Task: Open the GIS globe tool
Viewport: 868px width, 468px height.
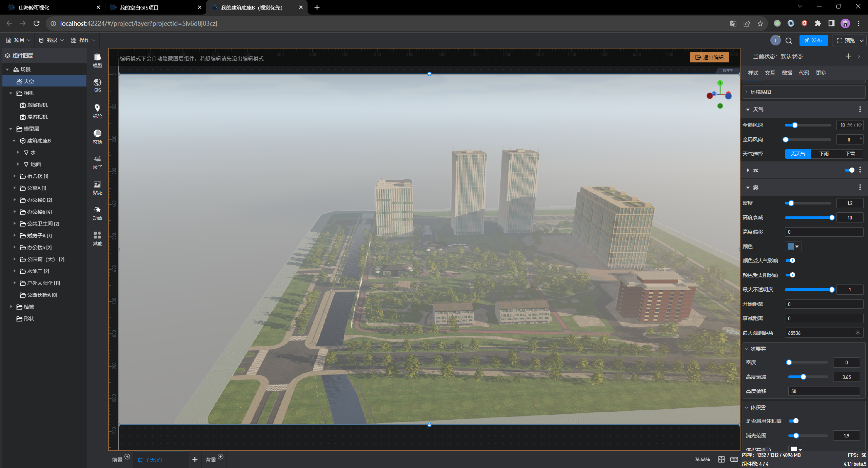Action: (97, 85)
